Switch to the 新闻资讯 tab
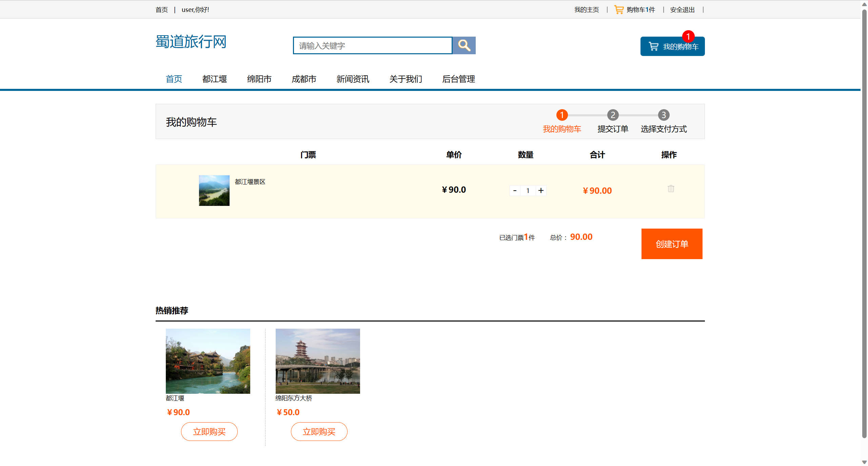Image resolution: width=868 pixels, height=466 pixels. coord(353,79)
